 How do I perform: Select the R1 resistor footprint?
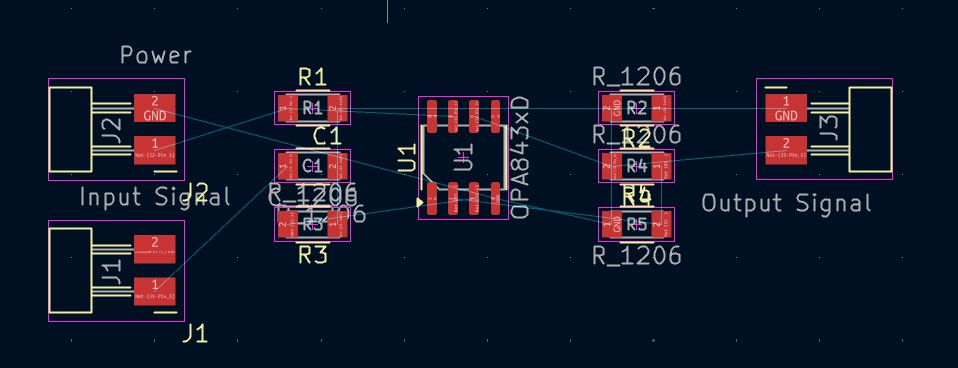[313, 108]
